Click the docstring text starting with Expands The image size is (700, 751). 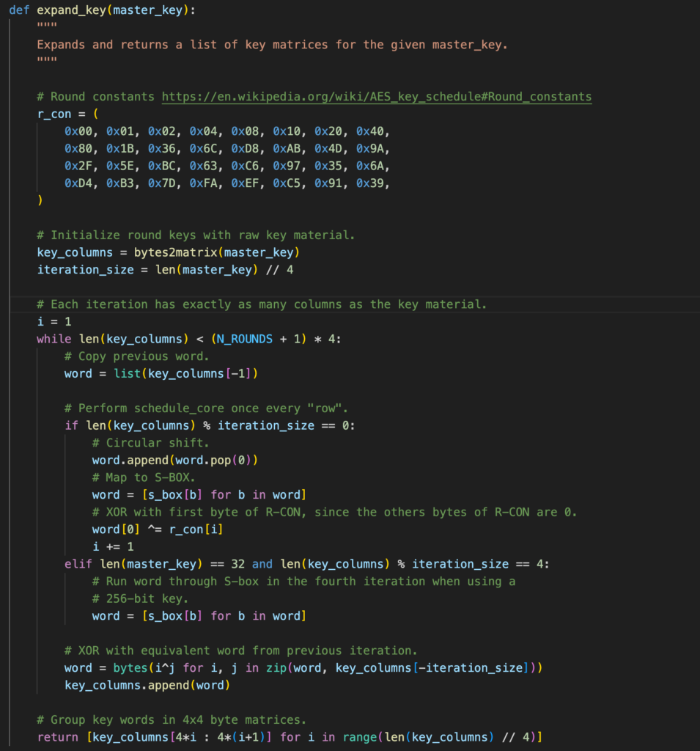click(272, 45)
